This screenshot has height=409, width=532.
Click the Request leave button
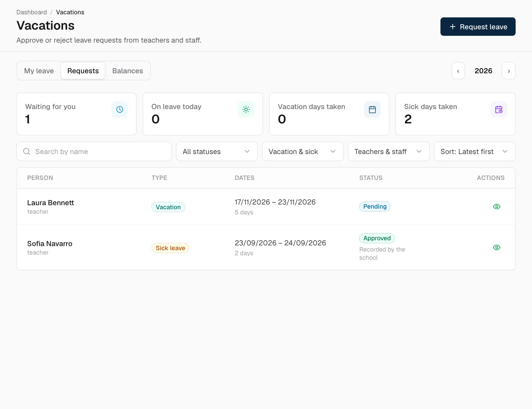pos(478,27)
